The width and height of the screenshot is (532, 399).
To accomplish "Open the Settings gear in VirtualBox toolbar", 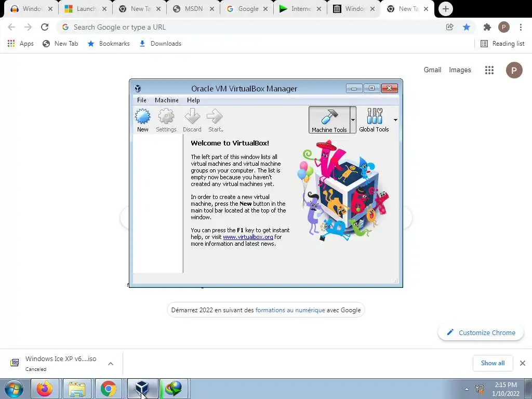I will click(166, 120).
